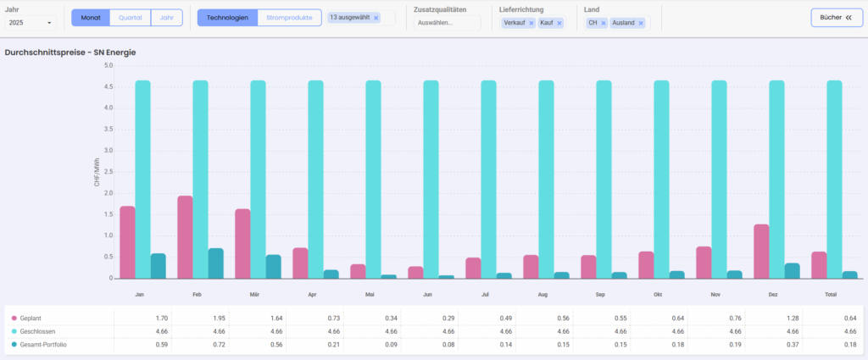
Task: Toggle Geschlossen series via cyan legend dot
Action: (14, 331)
